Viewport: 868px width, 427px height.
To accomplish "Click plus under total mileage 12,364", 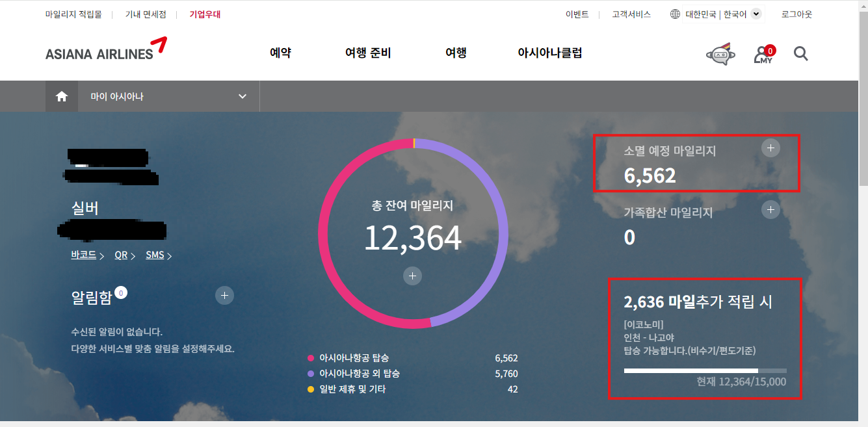I will point(412,276).
